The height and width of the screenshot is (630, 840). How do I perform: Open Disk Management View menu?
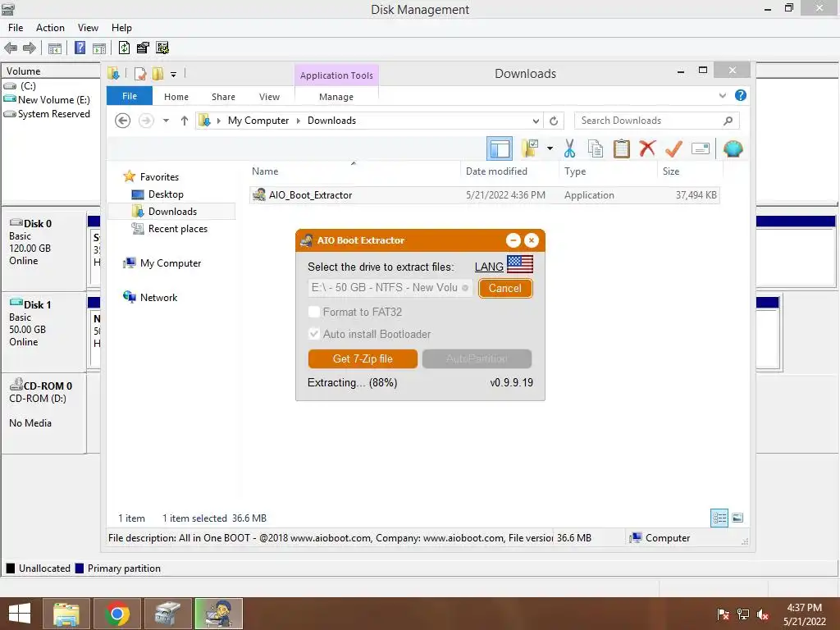point(88,28)
